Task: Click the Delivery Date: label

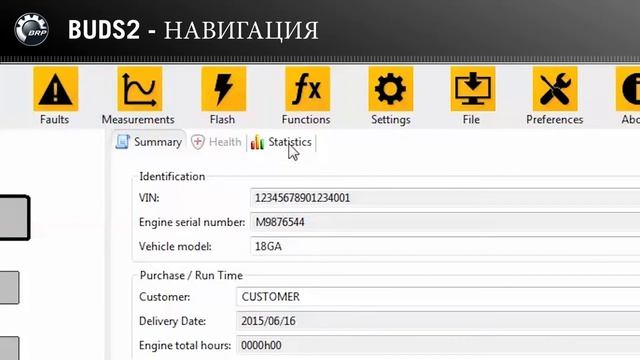Action: coord(172,321)
